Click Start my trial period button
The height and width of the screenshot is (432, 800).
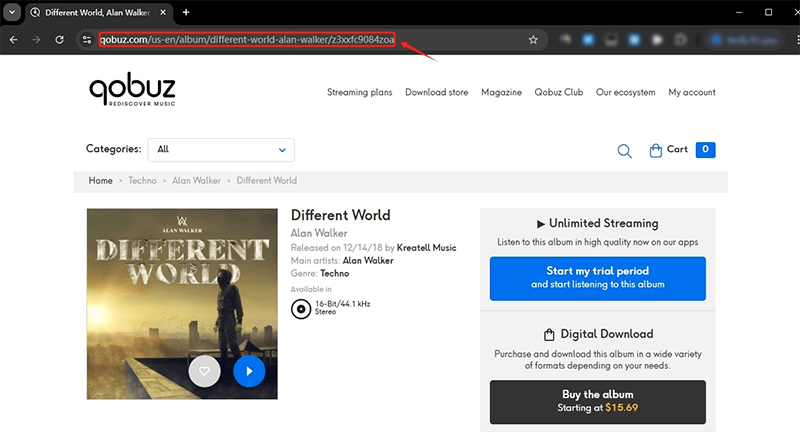pos(598,278)
